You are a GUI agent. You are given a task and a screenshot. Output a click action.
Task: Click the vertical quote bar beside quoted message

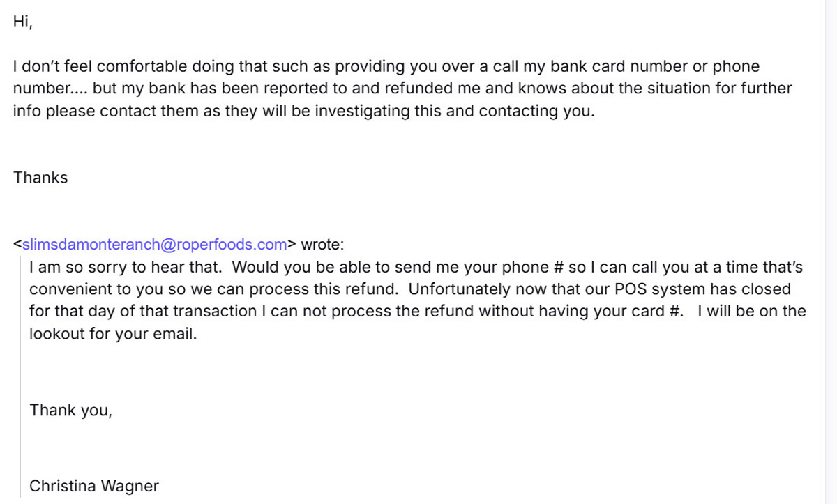21,376
